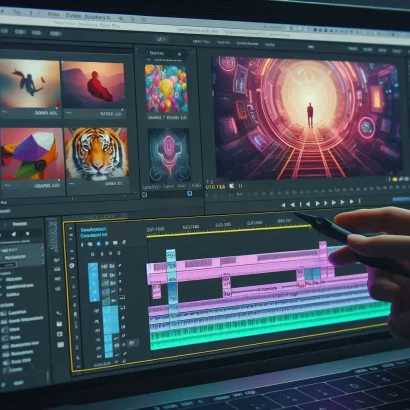
Task: Click the shield icon under the neon clip thumbnail
Action: [x=145, y=195]
